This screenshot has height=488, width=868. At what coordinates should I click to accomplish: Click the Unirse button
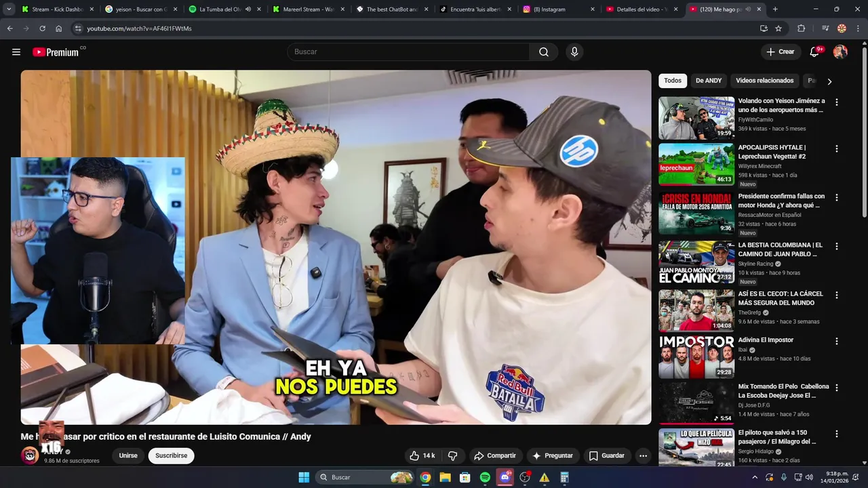(128, 455)
